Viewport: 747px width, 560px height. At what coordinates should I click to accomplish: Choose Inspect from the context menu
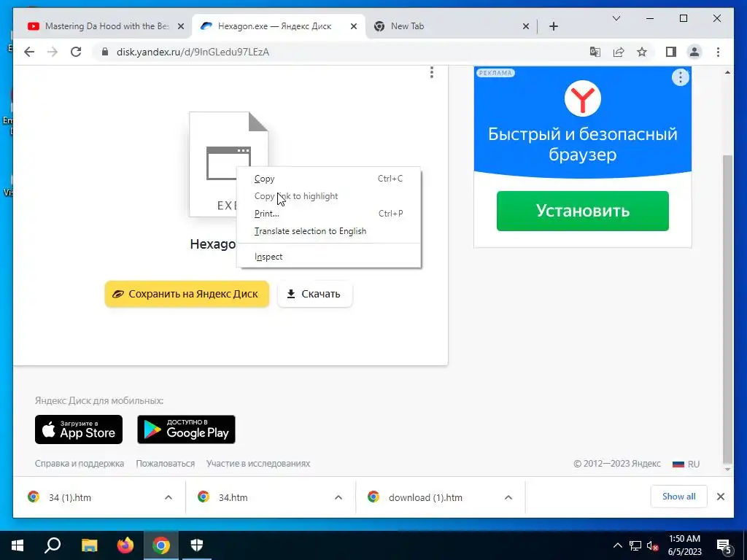click(328, 257)
